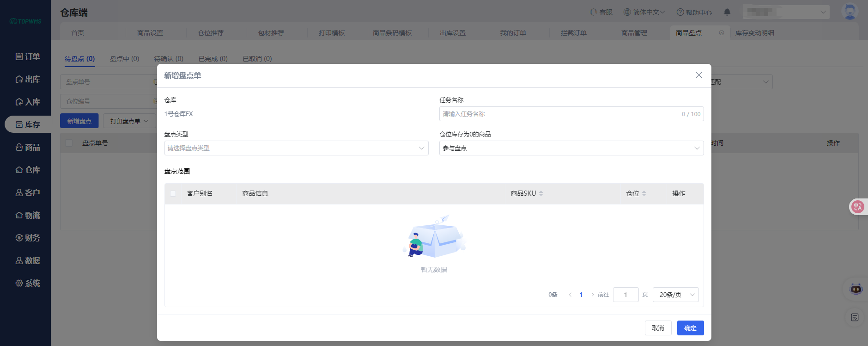
Task: Open the 商品管理 top tab
Action: (634, 33)
